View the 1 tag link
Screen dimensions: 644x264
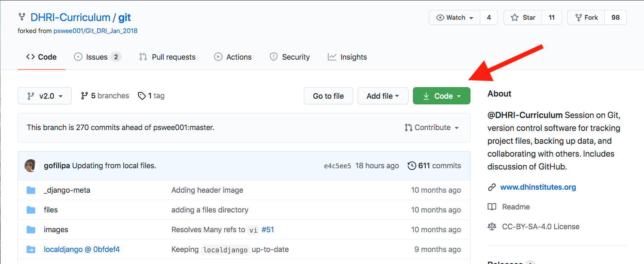coord(151,96)
